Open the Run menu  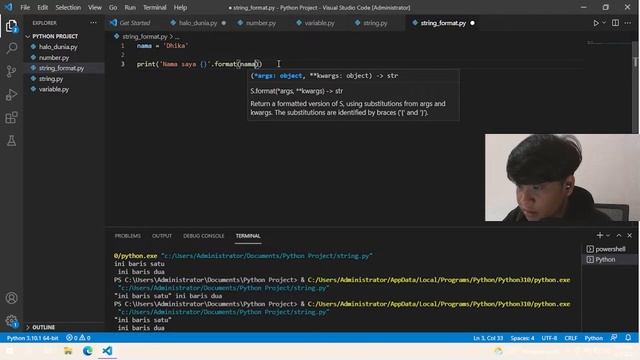point(130,7)
